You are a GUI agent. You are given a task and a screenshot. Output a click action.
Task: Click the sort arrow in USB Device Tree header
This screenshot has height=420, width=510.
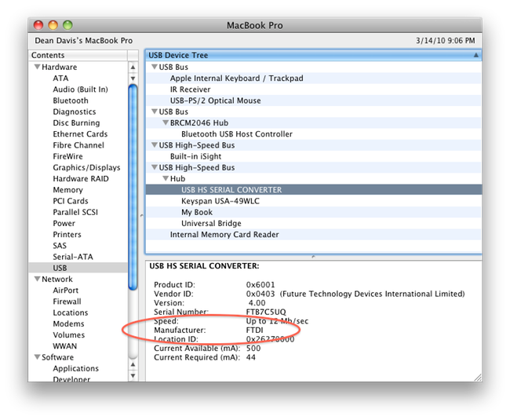475,55
